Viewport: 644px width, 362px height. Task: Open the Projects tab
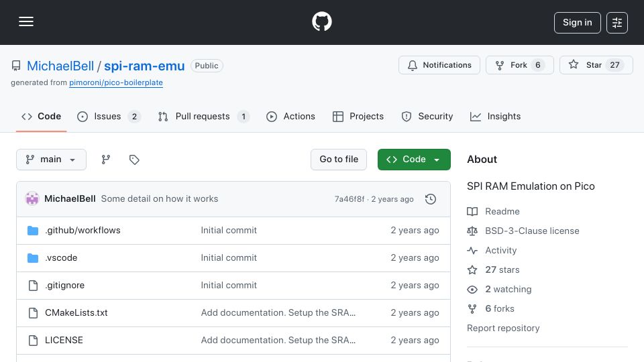click(358, 117)
